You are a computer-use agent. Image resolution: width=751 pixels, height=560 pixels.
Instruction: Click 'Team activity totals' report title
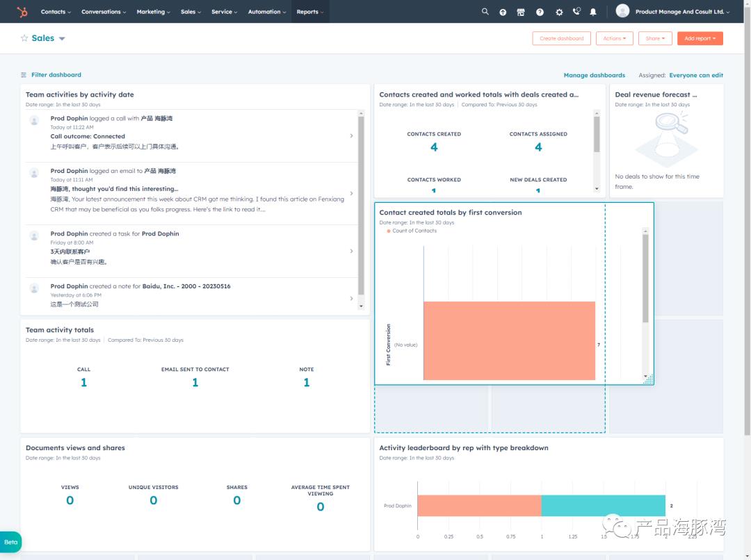pyautogui.click(x=60, y=330)
